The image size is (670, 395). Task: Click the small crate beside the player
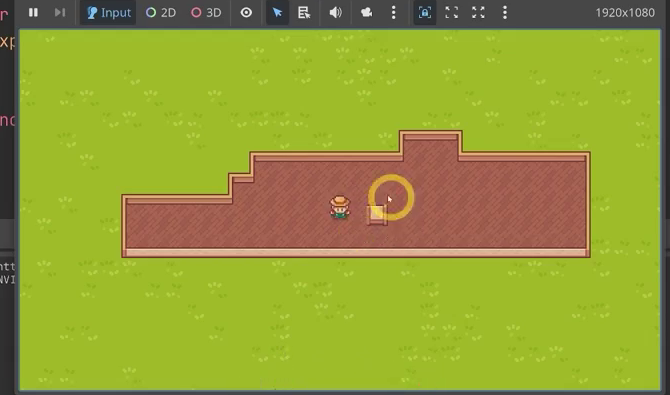coord(377,215)
